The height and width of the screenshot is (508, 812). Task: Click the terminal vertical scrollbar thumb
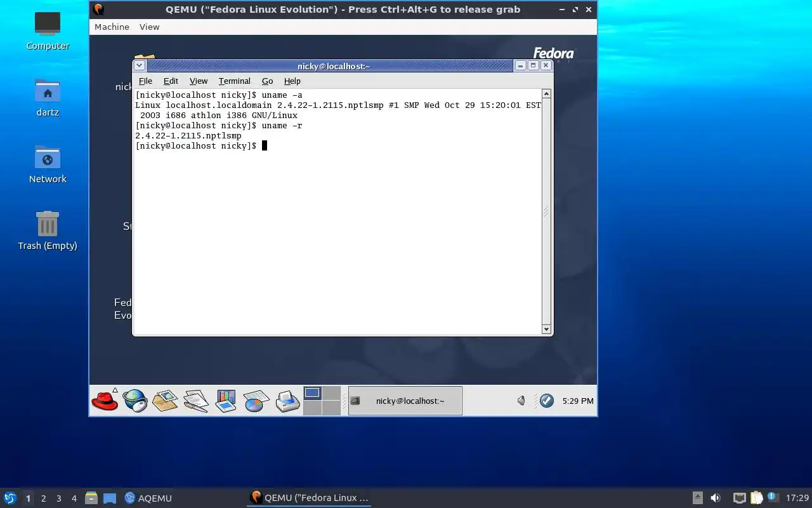546,211
